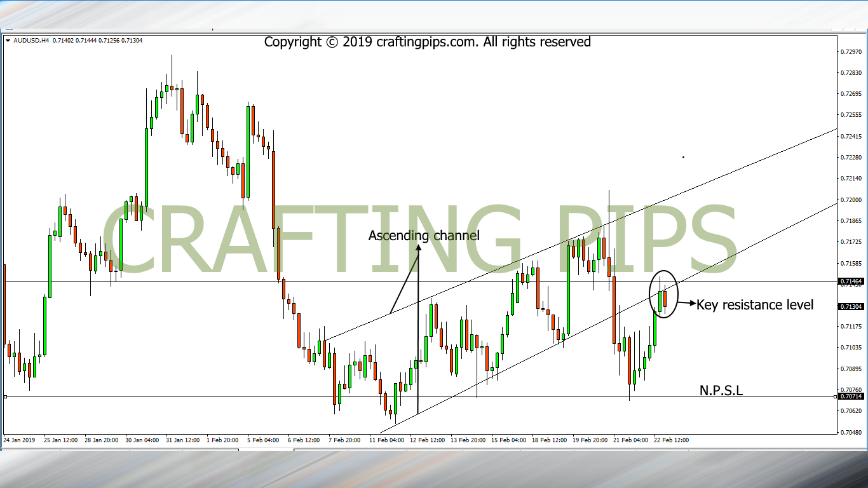Click the 'AUDUSD,H4' chart symbol label
The height and width of the screenshot is (488, 868).
pos(31,41)
